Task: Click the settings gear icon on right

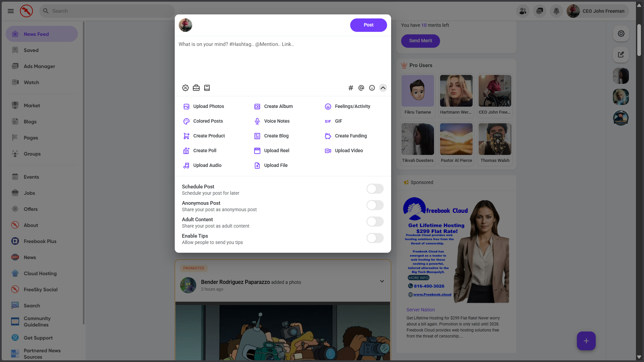Action: 621,34
